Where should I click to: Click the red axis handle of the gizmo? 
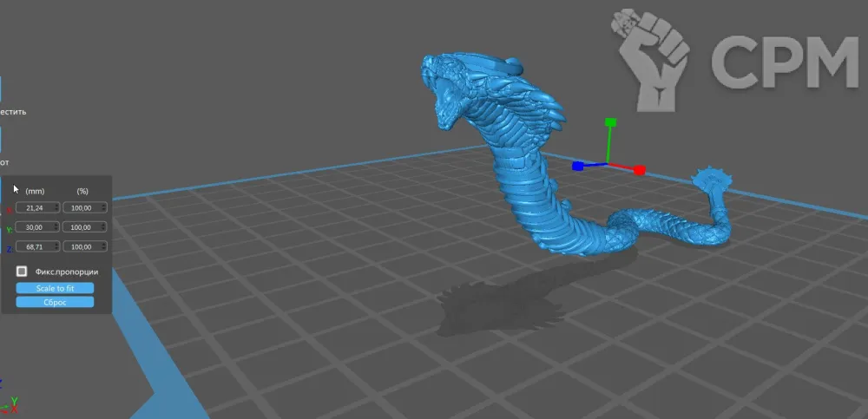639,170
